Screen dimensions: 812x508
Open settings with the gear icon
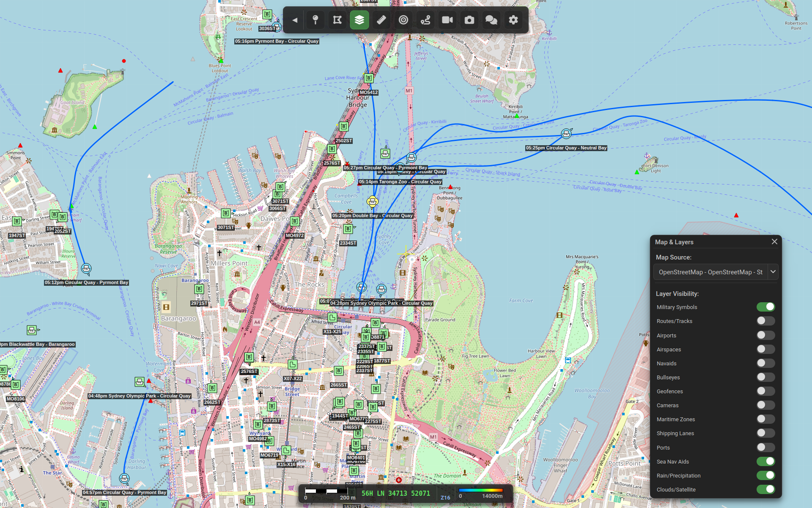(x=513, y=20)
